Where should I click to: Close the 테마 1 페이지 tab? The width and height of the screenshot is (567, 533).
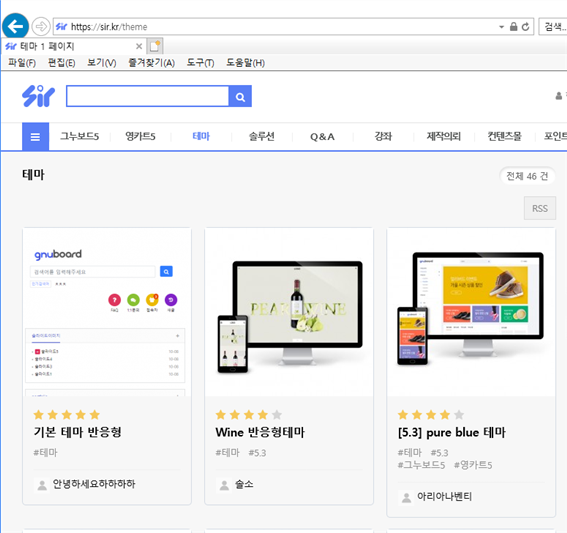139,46
